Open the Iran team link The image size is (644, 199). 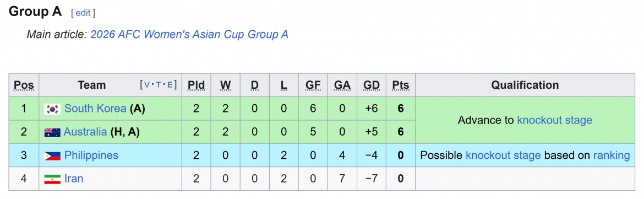74,179
